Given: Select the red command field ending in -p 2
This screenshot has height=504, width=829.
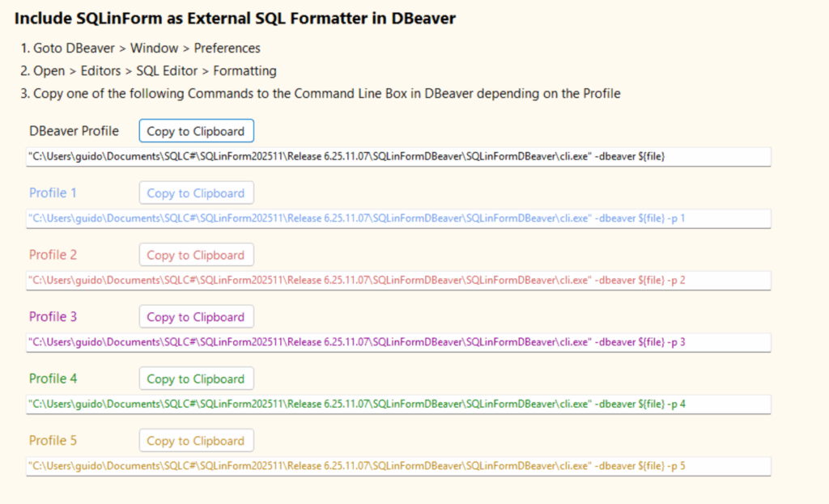Looking at the screenshot, I should (x=397, y=280).
